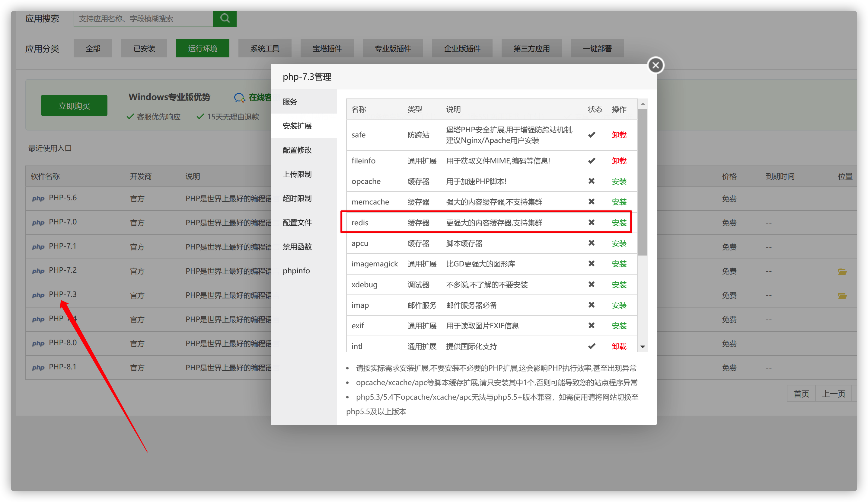Viewport: 868px width, 502px height.
Task: Open the 配置修改 sidebar tab
Action: click(297, 150)
